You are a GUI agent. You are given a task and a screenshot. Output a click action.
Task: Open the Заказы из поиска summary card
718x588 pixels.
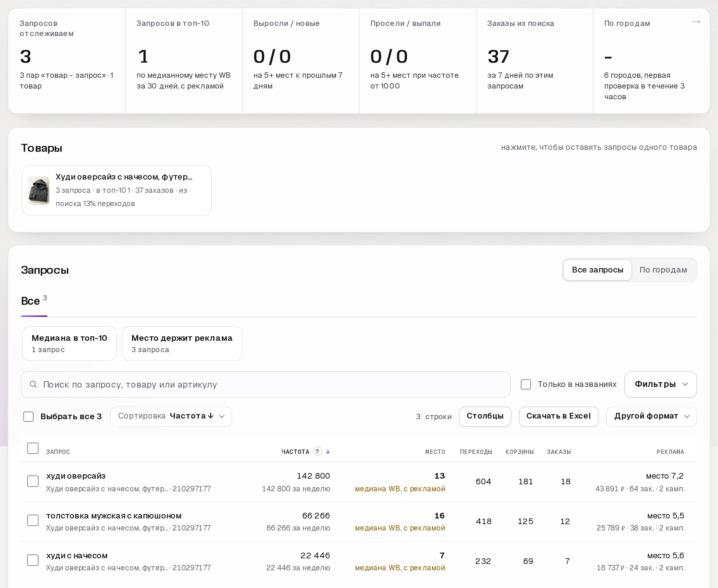coord(534,61)
